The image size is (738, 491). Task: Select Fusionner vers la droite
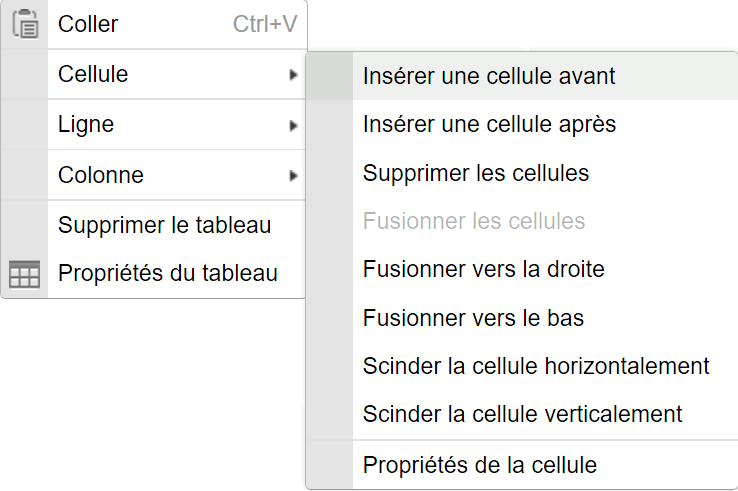point(484,270)
